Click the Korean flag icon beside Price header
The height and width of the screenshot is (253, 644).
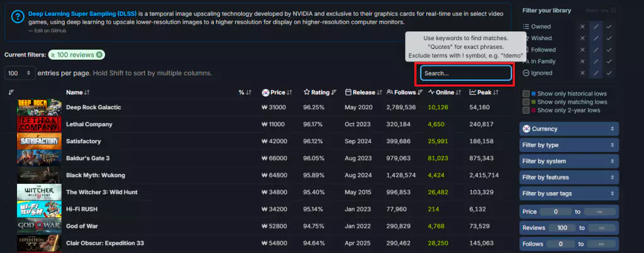point(265,93)
